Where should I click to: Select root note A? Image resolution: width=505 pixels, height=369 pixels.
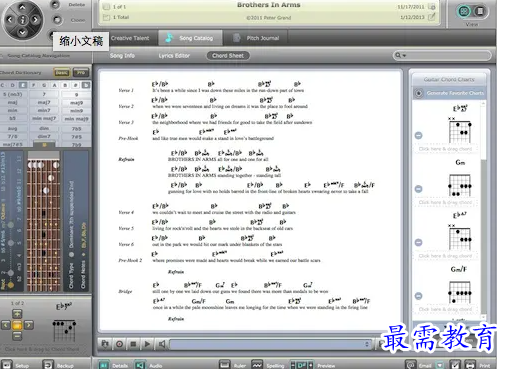[54, 85]
